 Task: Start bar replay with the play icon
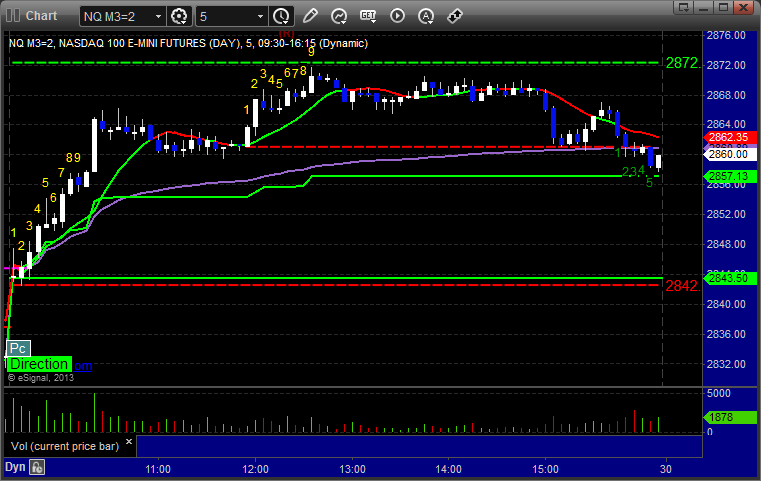(397, 16)
